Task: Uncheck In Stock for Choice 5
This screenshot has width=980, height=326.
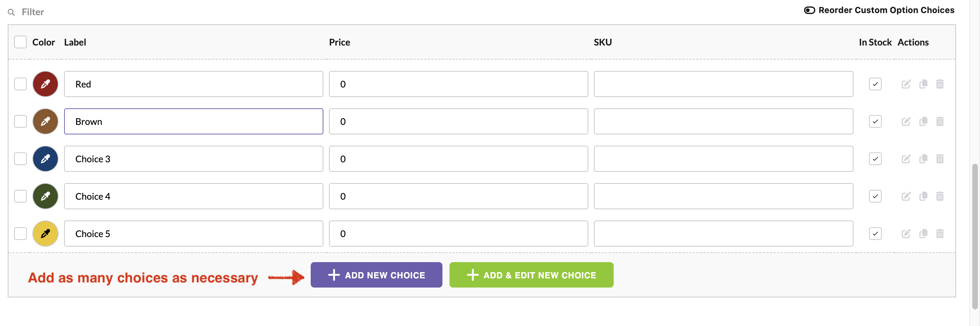Action: point(875,234)
